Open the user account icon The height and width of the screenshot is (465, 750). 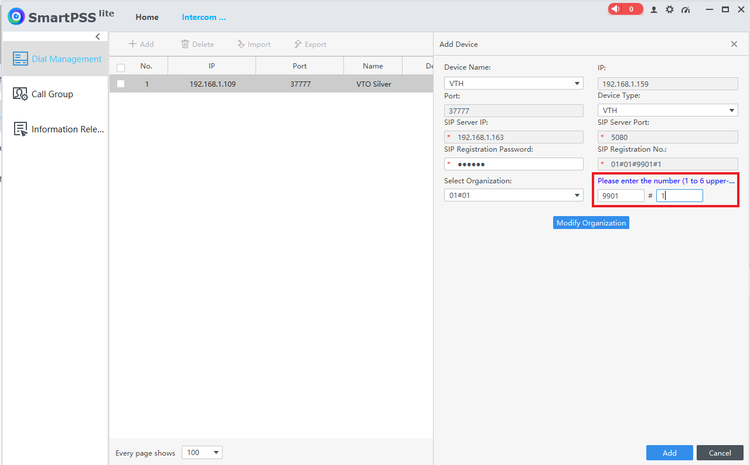point(653,10)
